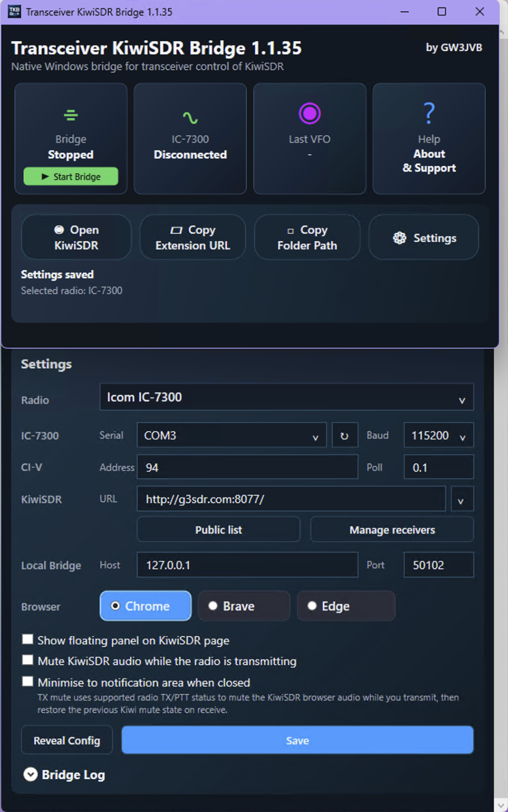The width and height of the screenshot is (508, 812).
Task: Click the serial port refresh icon
Action: (345, 435)
